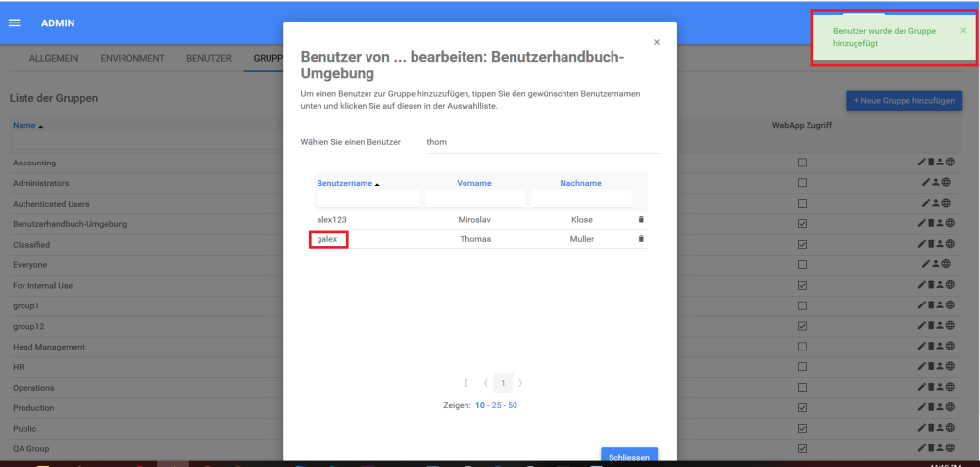The width and height of the screenshot is (980, 467).
Task: Delete the Production group via trash icon
Action: pyautogui.click(x=930, y=407)
